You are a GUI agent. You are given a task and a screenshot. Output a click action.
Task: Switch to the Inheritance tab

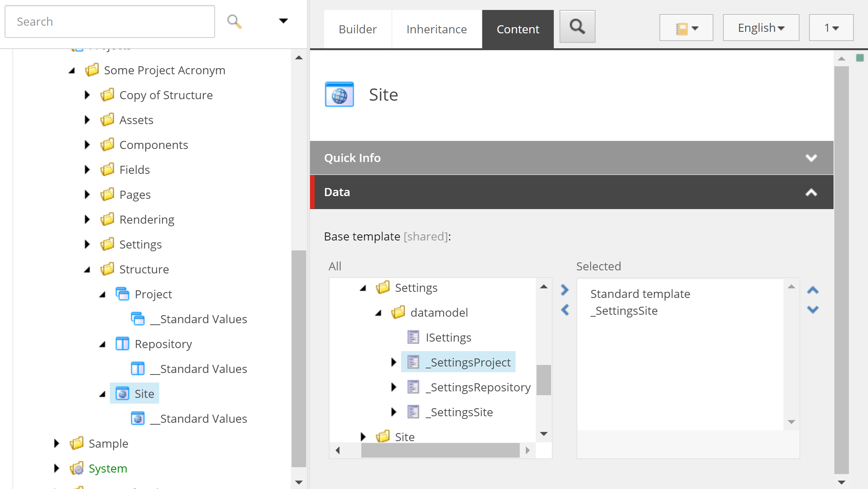point(436,29)
